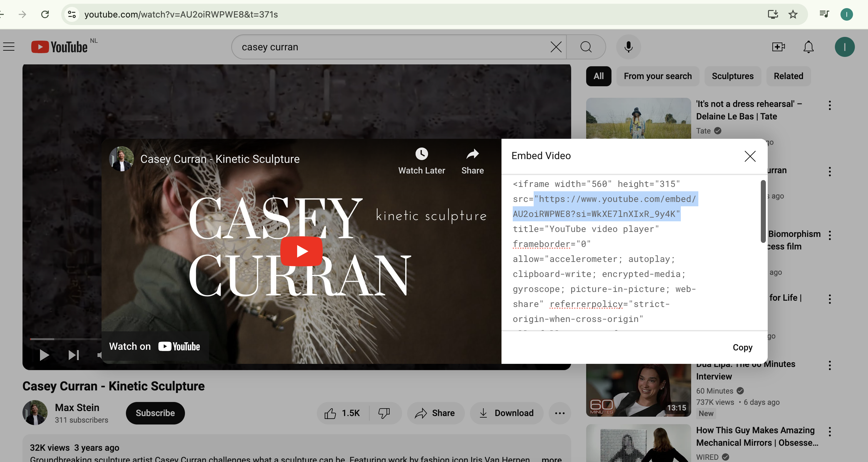Expand description with more

[x=551, y=459]
